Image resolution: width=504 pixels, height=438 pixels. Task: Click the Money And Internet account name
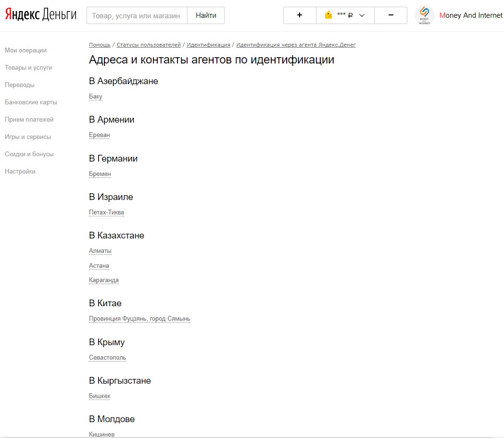click(x=471, y=15)
